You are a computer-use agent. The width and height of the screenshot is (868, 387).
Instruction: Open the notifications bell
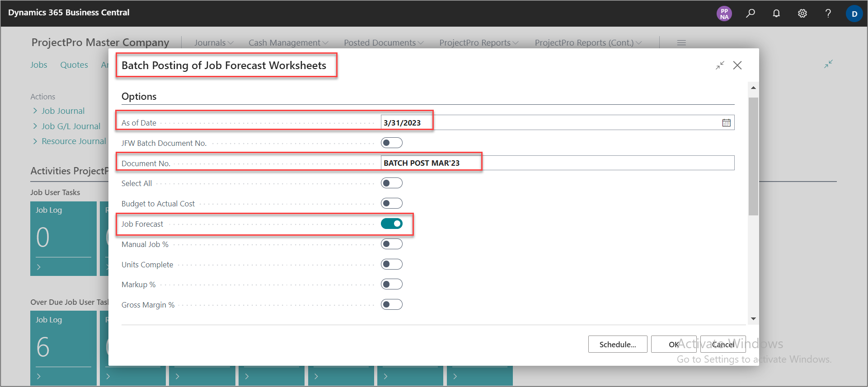pyautogui.click(x=776, y=13)
